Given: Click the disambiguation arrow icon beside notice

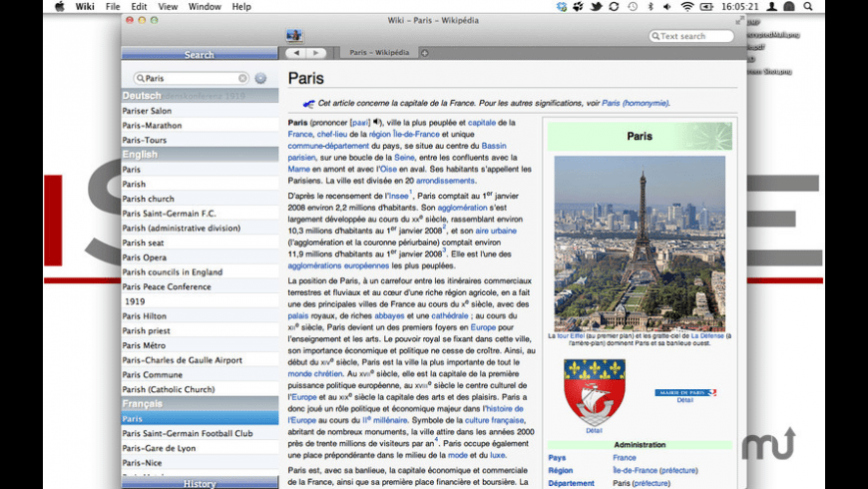Looking at the screenshot, I should point(308,104).
